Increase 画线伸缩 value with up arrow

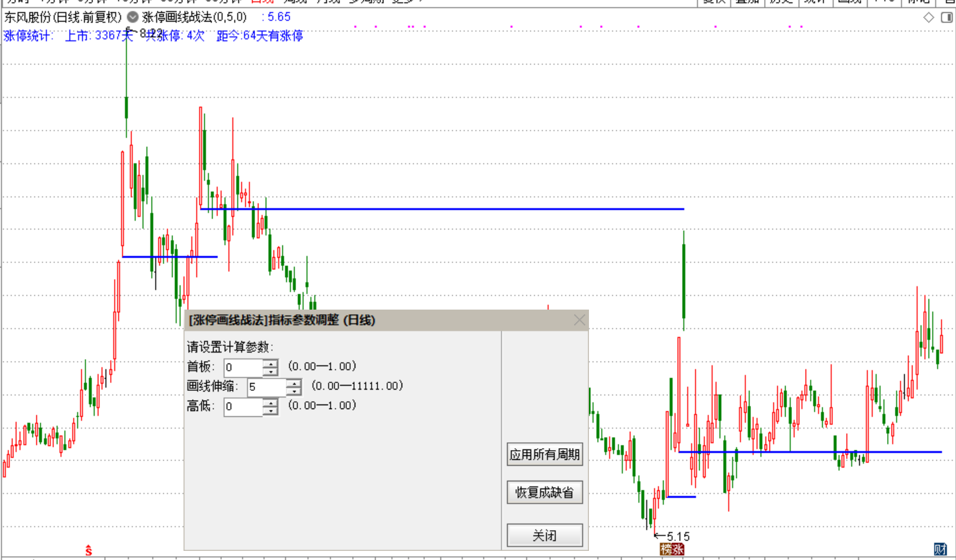pos(294,383)
